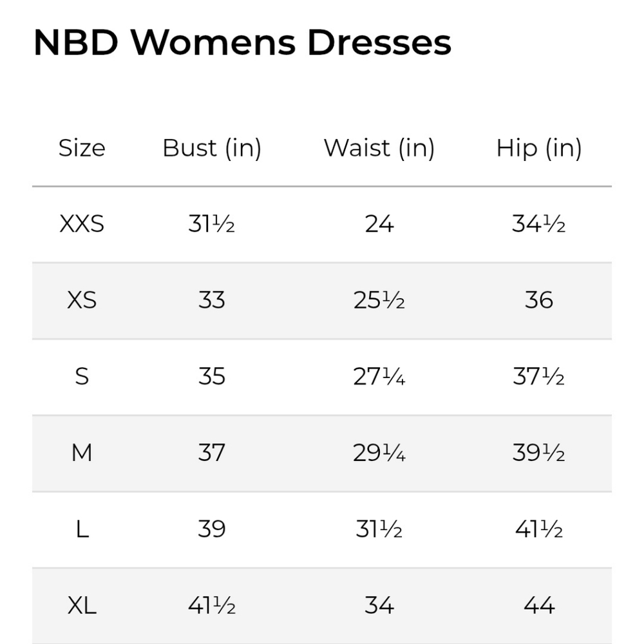Select the M hip value 39½
Screen dimensions: 644x644
coord(539,453)
